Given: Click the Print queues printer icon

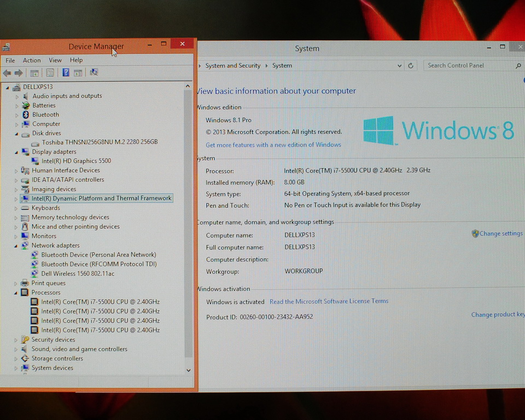Looking at the screenshot, I should click(25, 283).
